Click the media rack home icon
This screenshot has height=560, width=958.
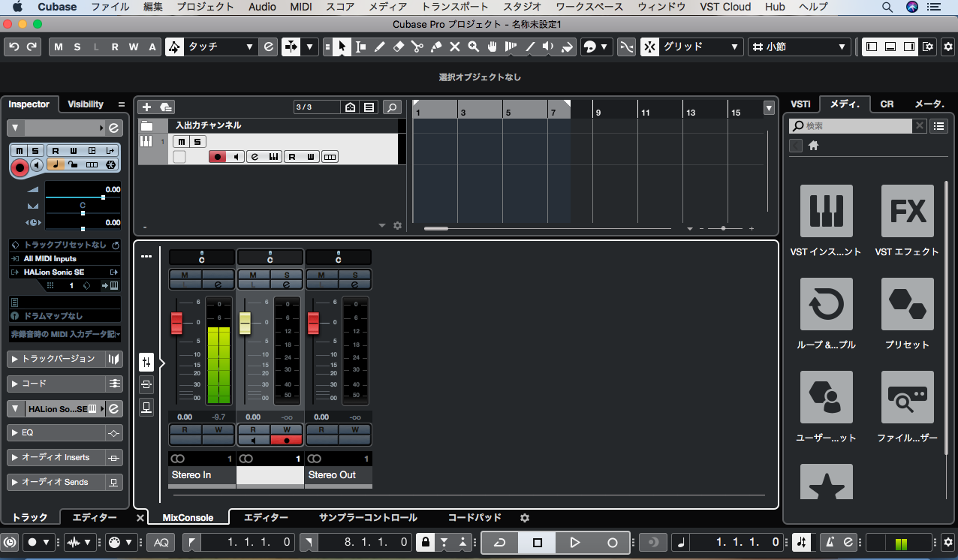click(x=813, y=146)
